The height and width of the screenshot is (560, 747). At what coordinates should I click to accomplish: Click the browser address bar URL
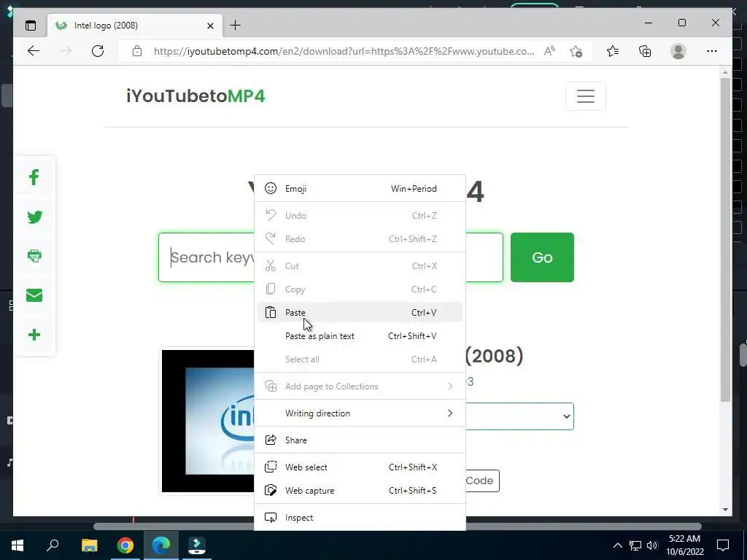(344, 51)
